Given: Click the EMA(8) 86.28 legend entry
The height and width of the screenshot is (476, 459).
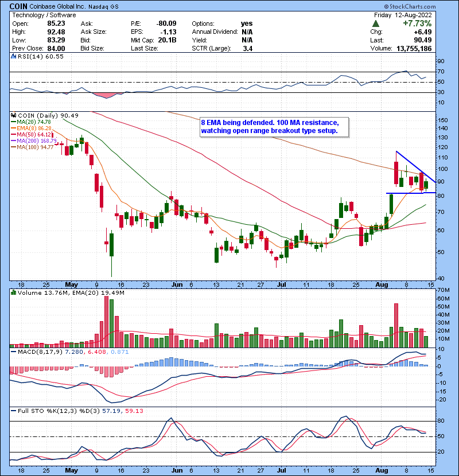Looking at the screenshot, I should click(32, 128).
